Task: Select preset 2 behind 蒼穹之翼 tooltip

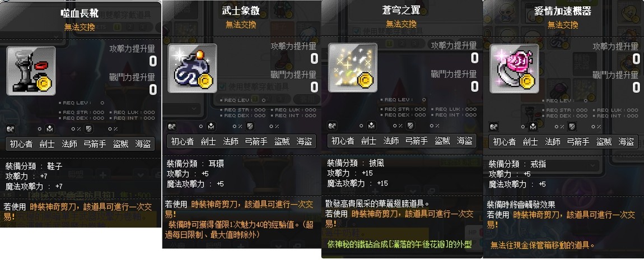Action: [403, 43]
